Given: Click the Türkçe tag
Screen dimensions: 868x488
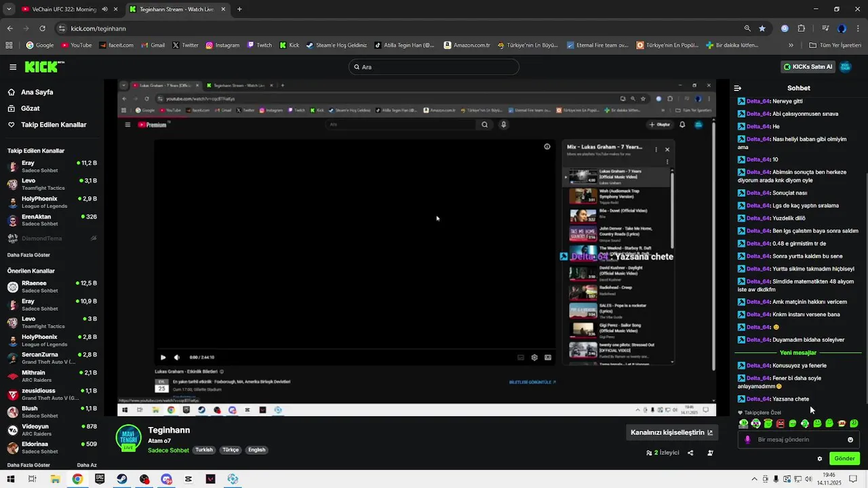Looking at the screenshot, I should [231, 450].
